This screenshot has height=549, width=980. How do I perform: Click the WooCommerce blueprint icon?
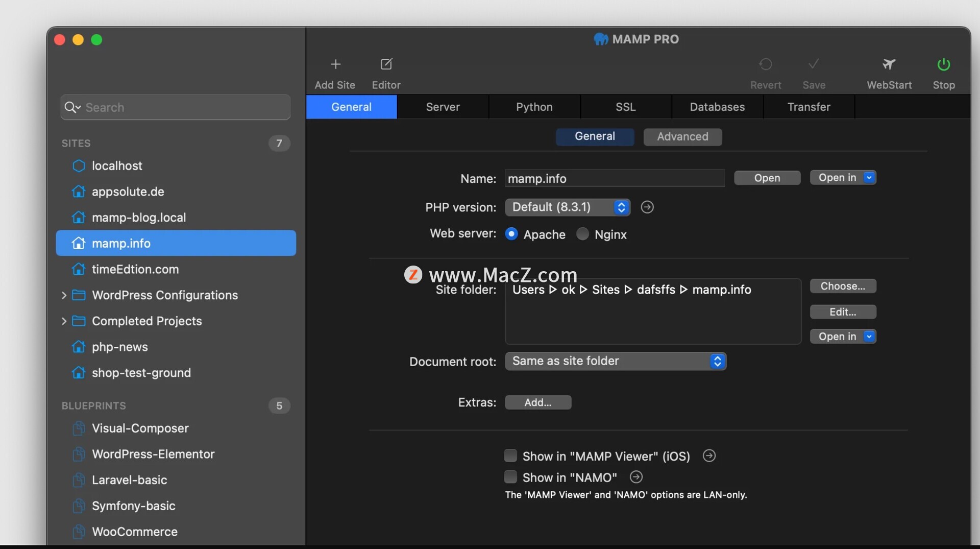coord(79,532)
